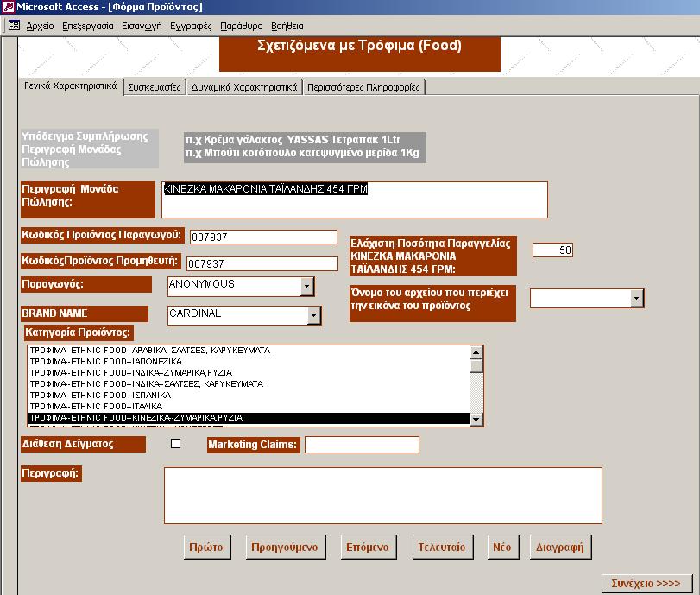Delete the record with Διαγραφή button
The image size is (700, 595).
pyautogui.click(x=561, y=547)
